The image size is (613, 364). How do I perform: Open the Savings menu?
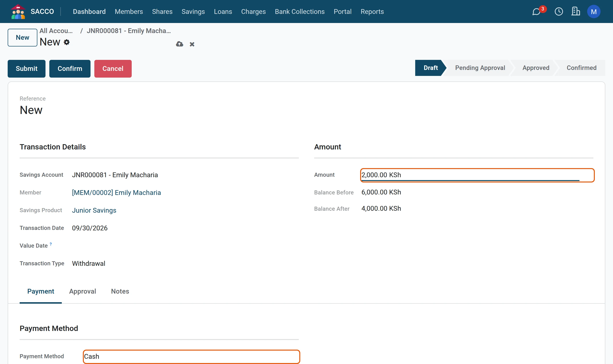click(193, 11)
